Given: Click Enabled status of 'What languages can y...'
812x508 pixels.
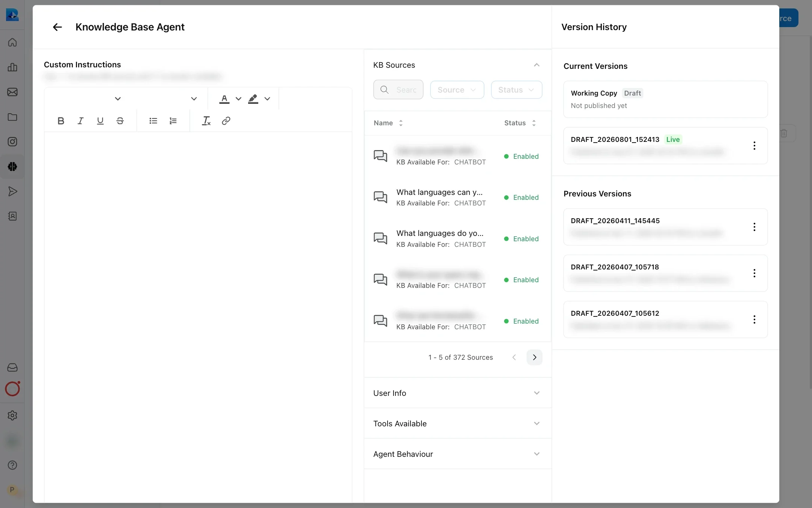Looking at the screenshot, I should (521, 198).
